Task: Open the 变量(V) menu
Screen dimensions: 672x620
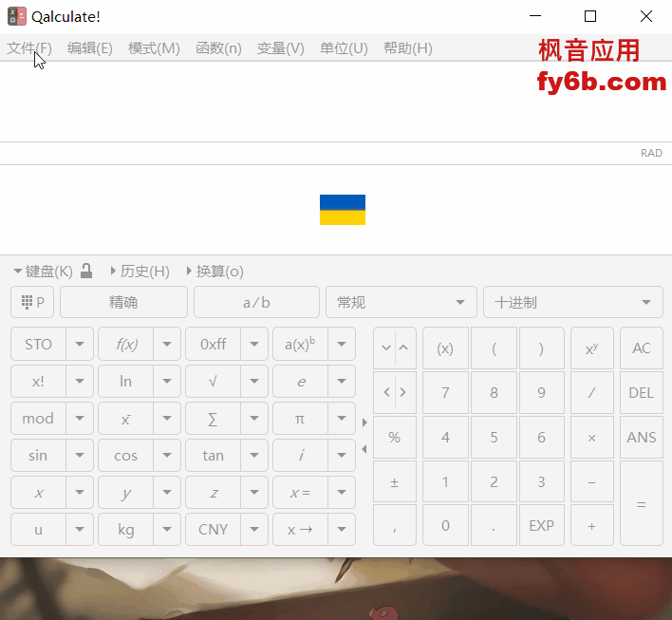Action: pos(281,48)
